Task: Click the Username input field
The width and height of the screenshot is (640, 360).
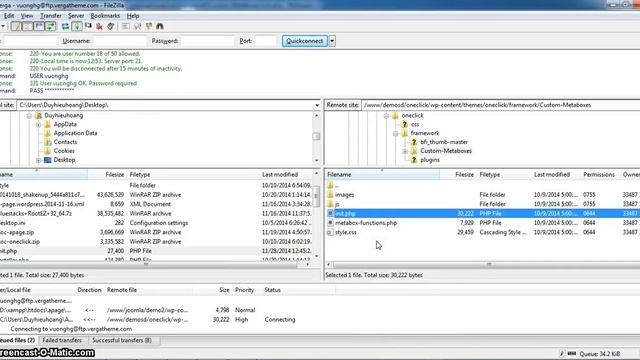Action: pyautogui.click(x=120, y=41)
